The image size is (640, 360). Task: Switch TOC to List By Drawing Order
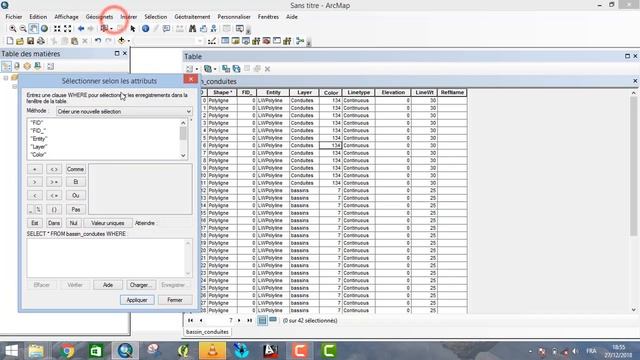(7, 66)
